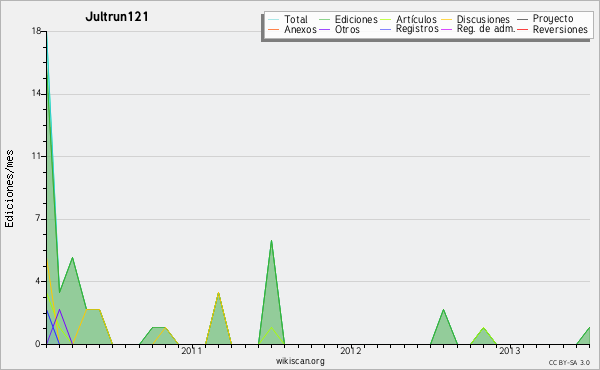Click the Otros legend entry
Viewport: 600px width, 370px height.
pyautogui.click(x=347, y=29)
